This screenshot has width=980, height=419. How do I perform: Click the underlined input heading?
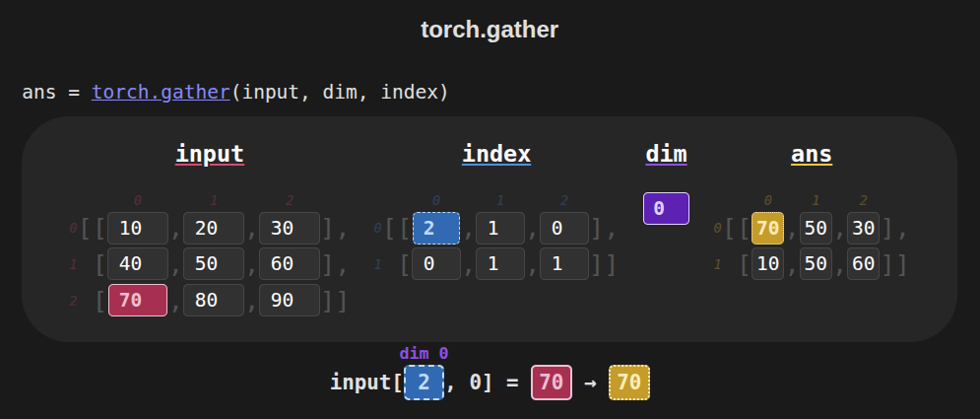(210, 154)
